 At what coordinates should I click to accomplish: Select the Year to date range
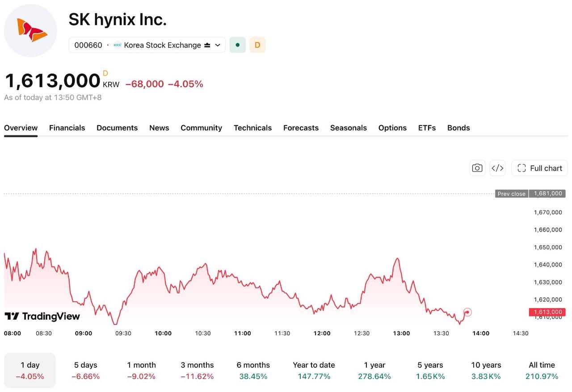[314, 371]
